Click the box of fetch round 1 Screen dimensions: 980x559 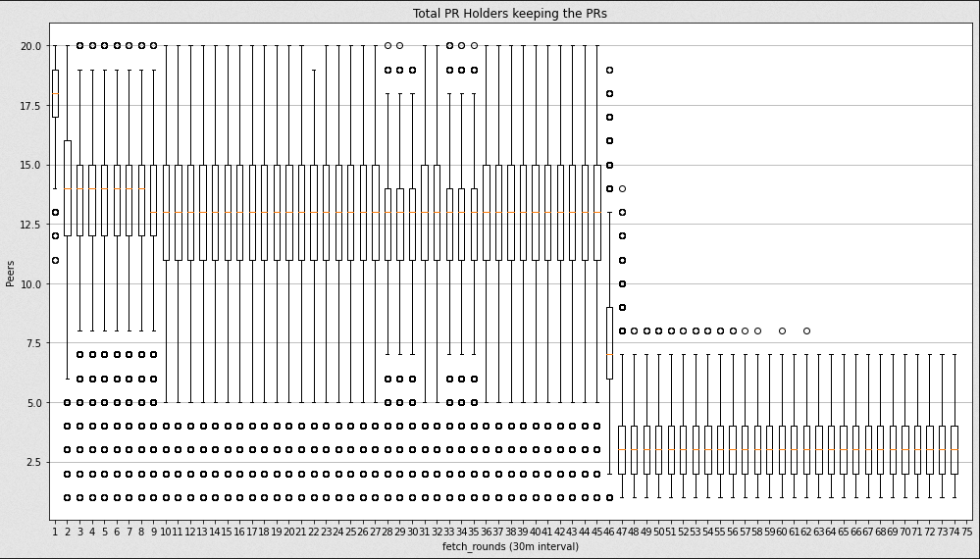pyautogui.click(x=55, y=94)
